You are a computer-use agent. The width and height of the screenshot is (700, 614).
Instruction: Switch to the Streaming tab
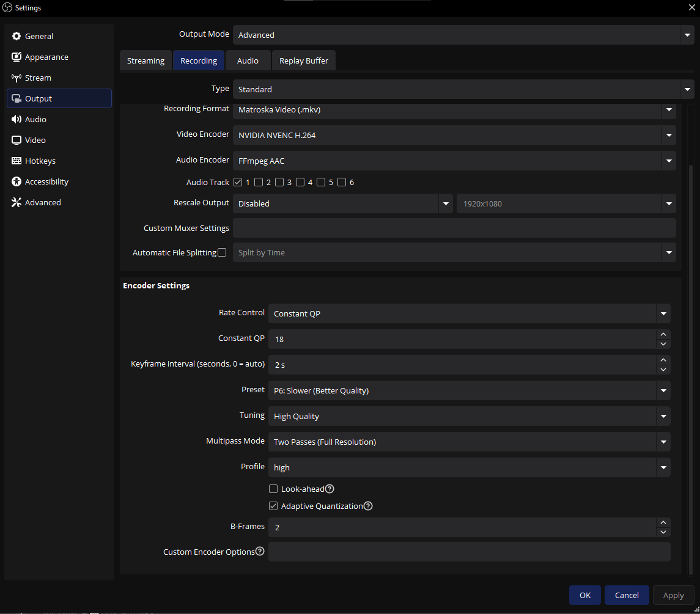[146, 60]
